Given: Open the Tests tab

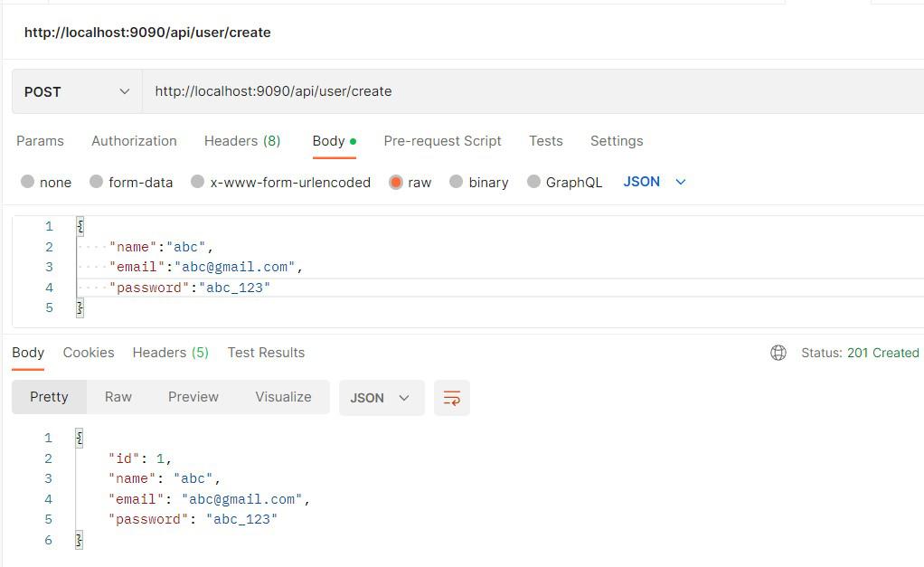Looking at the screenshot, I should (545, 141).
